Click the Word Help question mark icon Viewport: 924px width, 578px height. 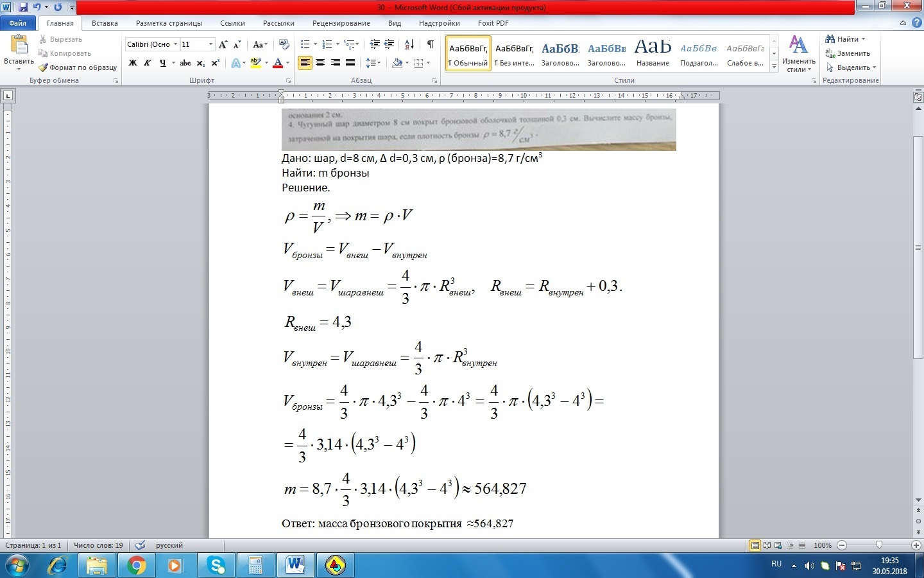pyautogui.click(x=916, y=23)
